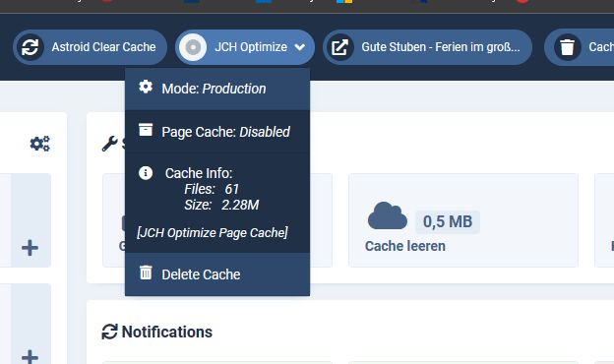Click the info icon beside Cache Info
The width and height of the screenshot is (614, 364).
point(146,172)
